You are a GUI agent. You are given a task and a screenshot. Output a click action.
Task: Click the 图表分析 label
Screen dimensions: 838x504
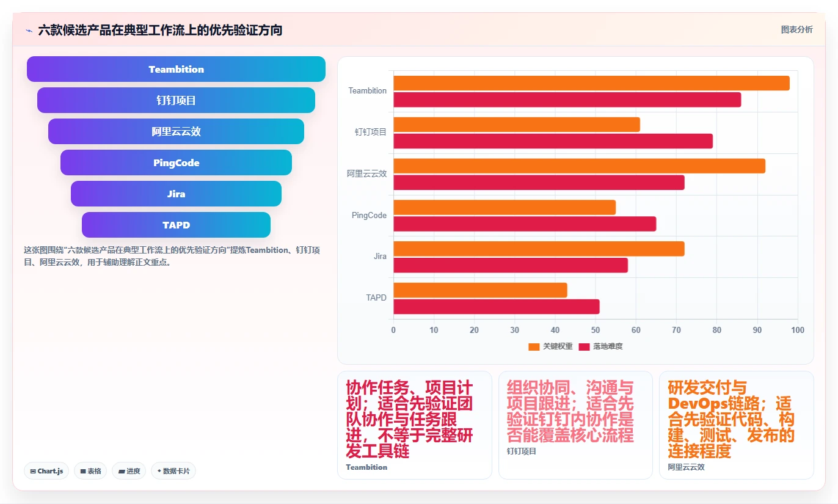(796, 29)
